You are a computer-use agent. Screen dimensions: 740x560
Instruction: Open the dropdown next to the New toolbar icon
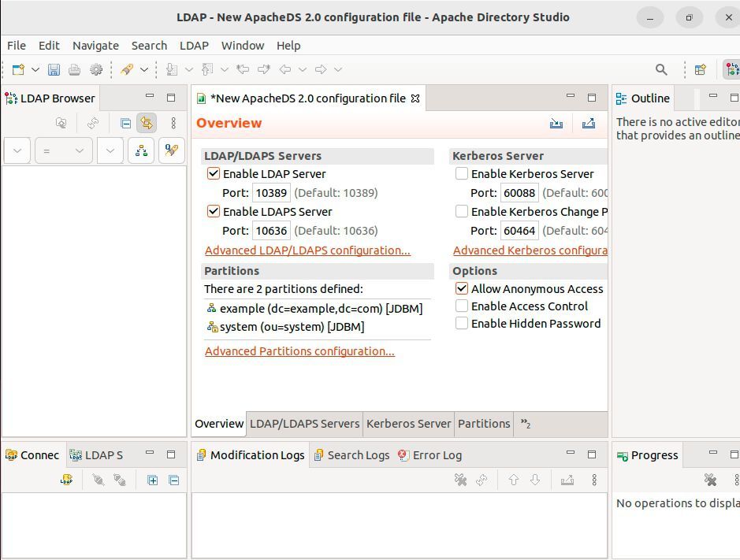pyautogui.click(x=35, y=69)
